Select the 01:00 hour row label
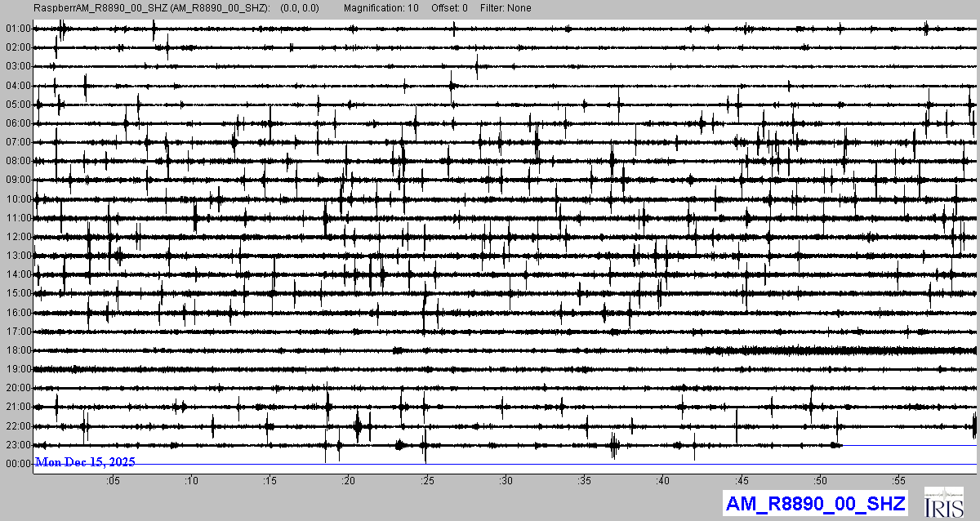Screen dimensions: 980x521 click(x=17, y=29)
